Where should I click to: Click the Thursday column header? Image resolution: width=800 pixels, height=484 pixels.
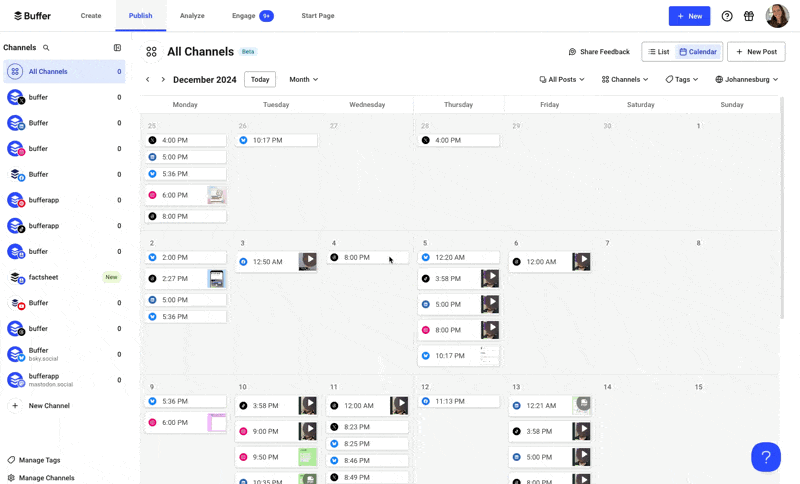click(458, 105)
